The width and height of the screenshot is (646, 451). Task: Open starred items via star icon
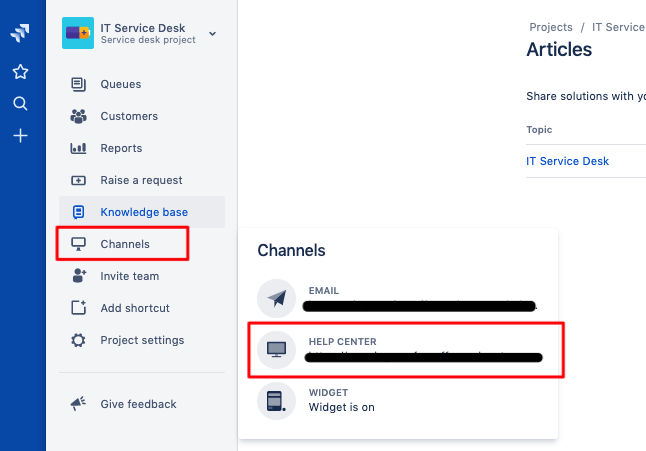coord(20,72)
